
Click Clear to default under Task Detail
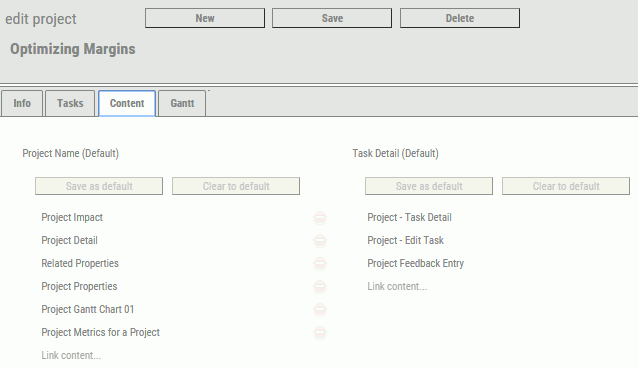(x=566, y=186)
